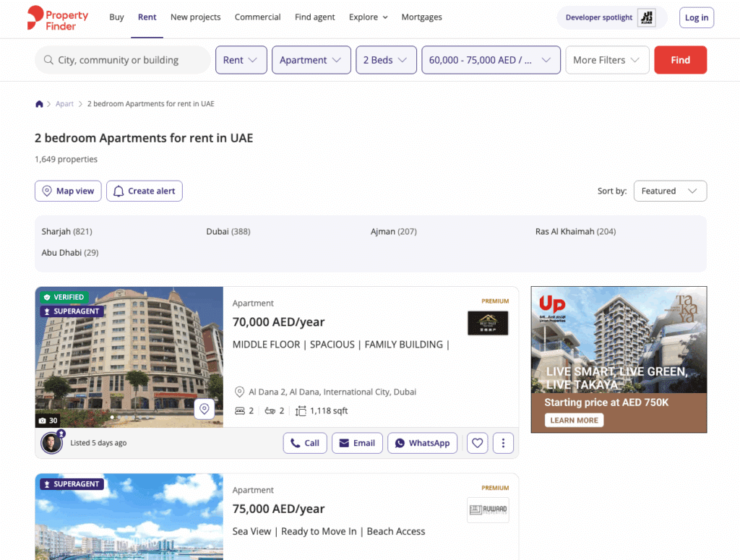Expand the Explore menu chevron
Viewport: 740px width, 560px height.
pyautogui.click(x=384, y=17)
